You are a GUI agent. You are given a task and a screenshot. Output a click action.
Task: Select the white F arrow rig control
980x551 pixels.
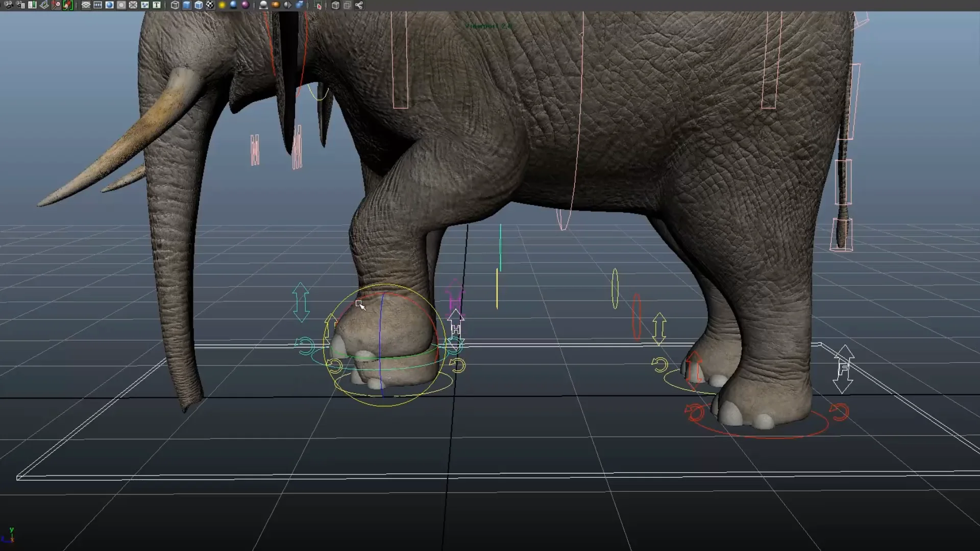(x=843, y=369)
